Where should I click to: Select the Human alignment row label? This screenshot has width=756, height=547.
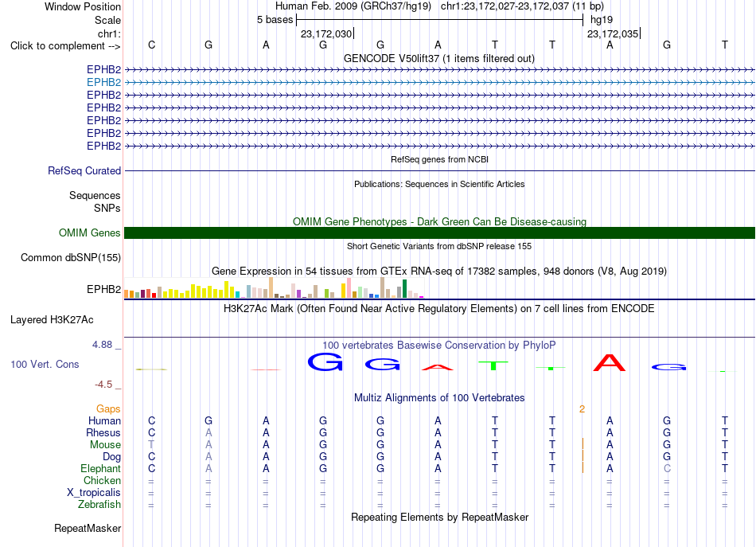point(104,420)
